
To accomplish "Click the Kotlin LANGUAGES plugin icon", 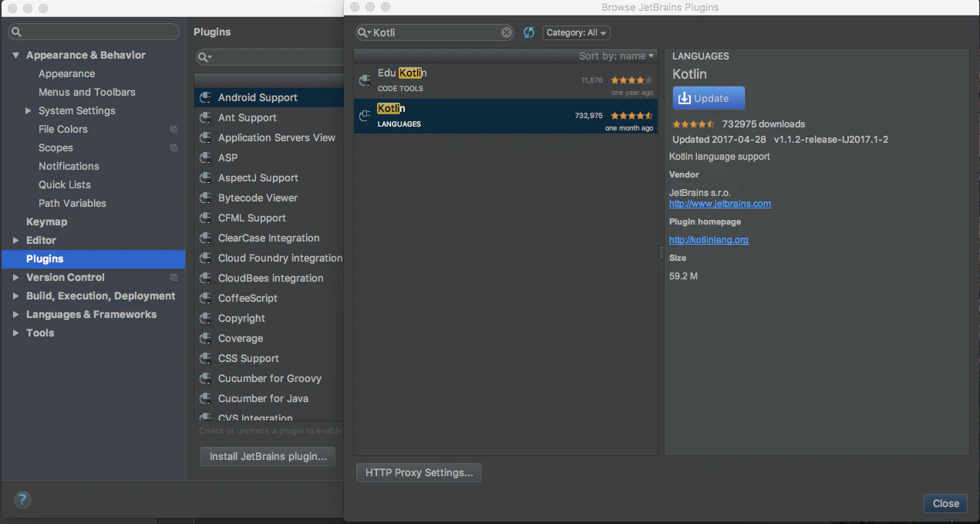I will (x=365, y=116).
